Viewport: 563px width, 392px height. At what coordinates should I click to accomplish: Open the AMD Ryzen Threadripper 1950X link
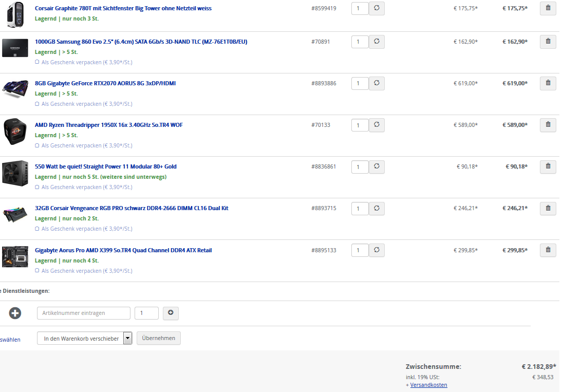(x=109, y=125)
